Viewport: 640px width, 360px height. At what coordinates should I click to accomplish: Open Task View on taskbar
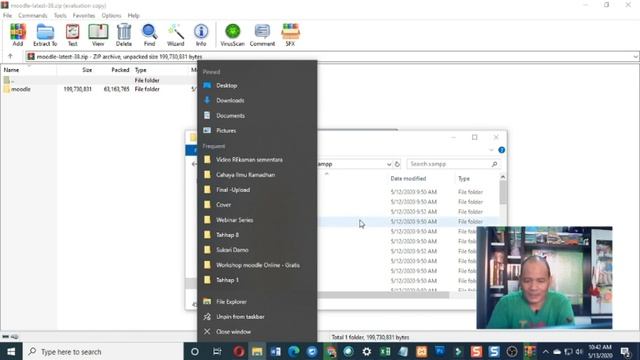click(217, 351)
